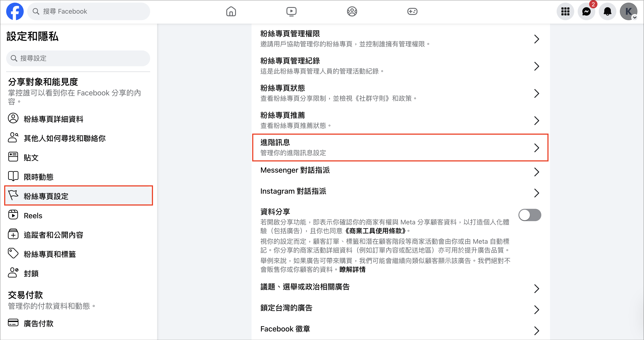Image resolution: width=644 pixels, height=340 pixels.
Task: Click flag icon beside 粉絲專頁設定
Action: tap(13, 195)
